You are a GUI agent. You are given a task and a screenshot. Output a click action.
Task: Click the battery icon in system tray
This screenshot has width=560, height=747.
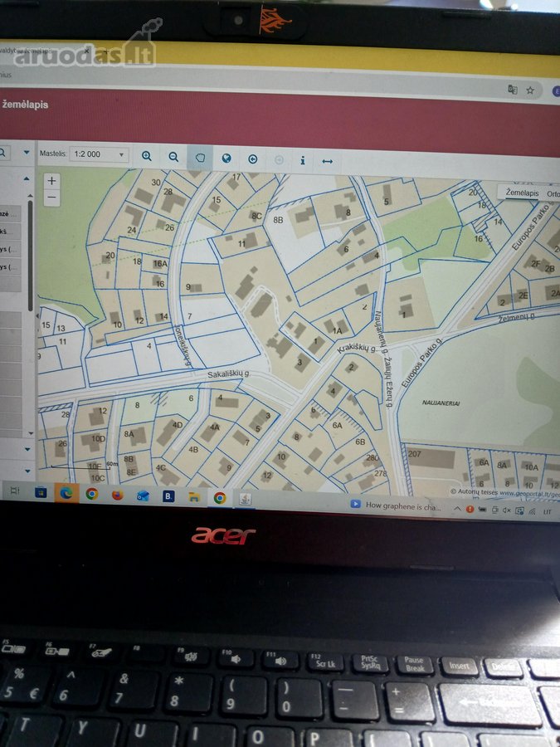(482, 510)
